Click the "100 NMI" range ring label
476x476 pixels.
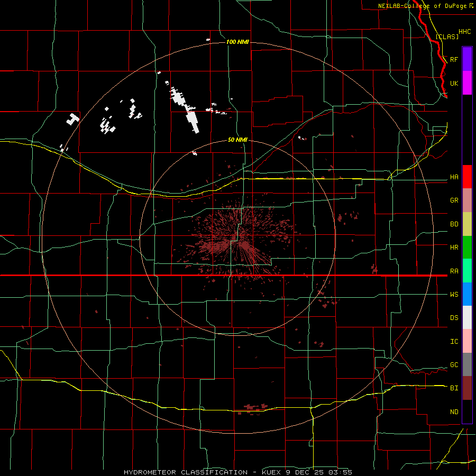pyautogui.click(x=237, y=42)
